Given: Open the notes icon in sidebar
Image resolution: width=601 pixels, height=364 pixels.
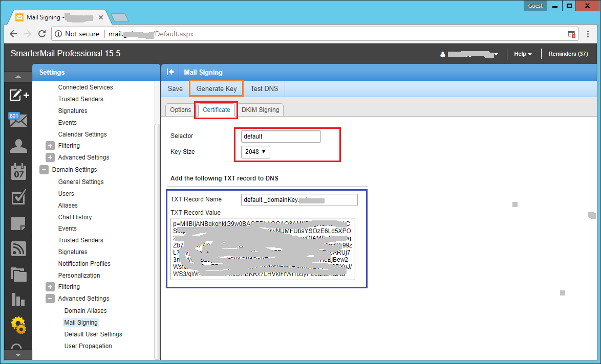Looking at the screenshot, I should click(18, 223).
